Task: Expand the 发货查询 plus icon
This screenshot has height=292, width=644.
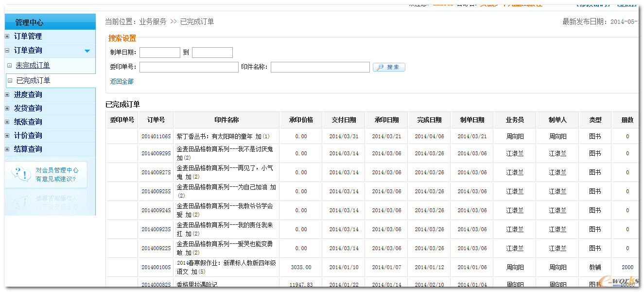Action: 7,109
